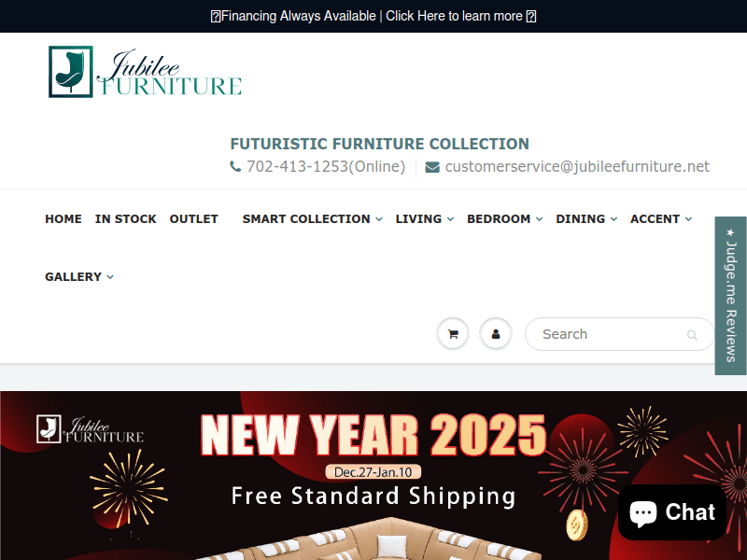This screenshot has height=560, width=747.
Task: Click the Jubilee Furniture header logo
Action: click(x=146, y=73)
